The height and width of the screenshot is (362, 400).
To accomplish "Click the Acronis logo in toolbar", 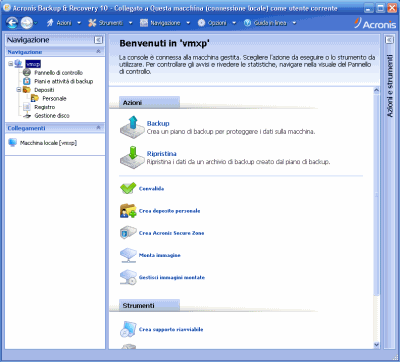I will pyautogui.click(x=375, y=23).
